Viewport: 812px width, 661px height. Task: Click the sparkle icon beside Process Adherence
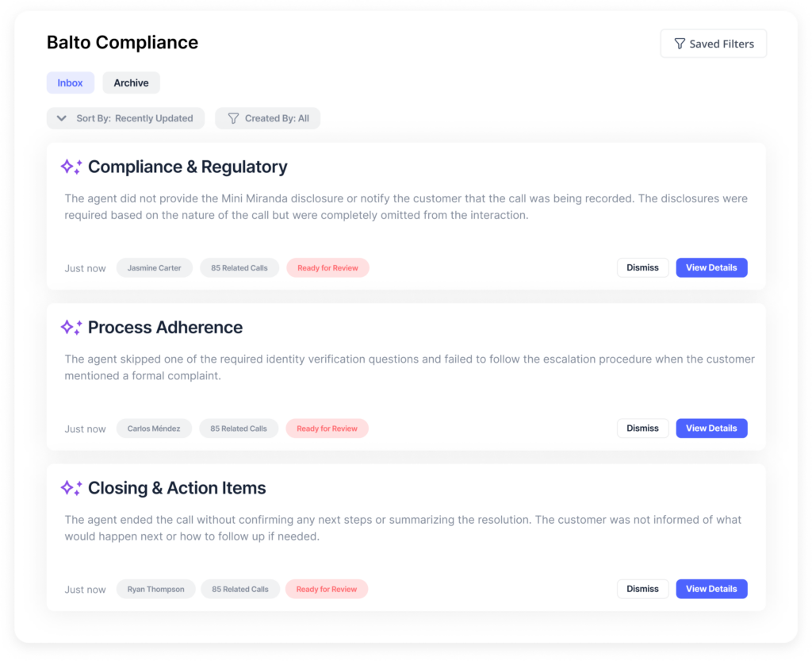point(71,328)
